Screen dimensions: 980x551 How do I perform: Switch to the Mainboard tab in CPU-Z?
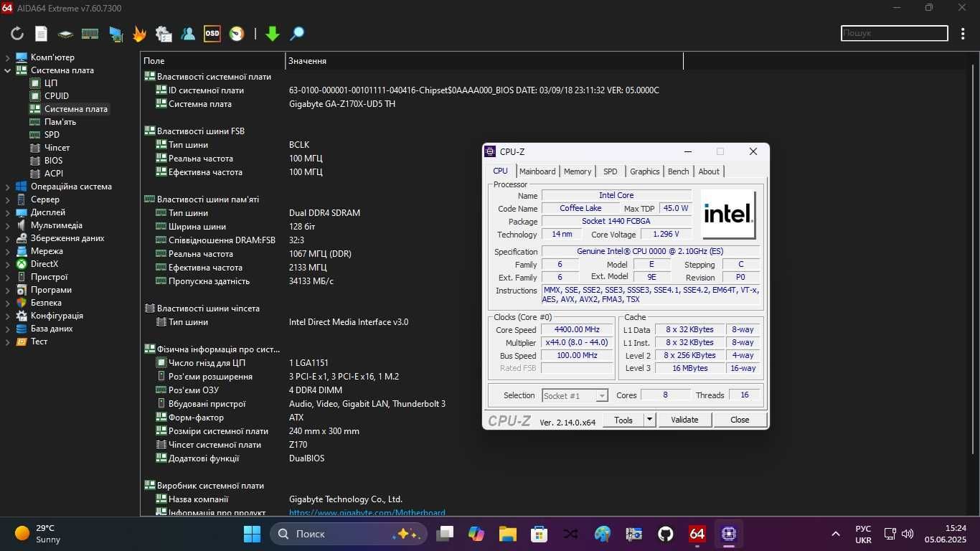click(x=537, y=171)
